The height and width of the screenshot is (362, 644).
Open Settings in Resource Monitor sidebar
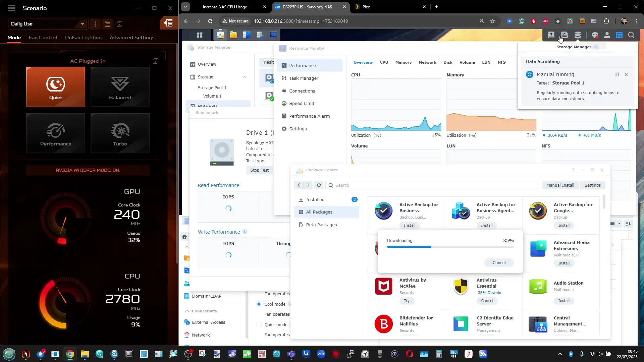(x=310, y=129)
